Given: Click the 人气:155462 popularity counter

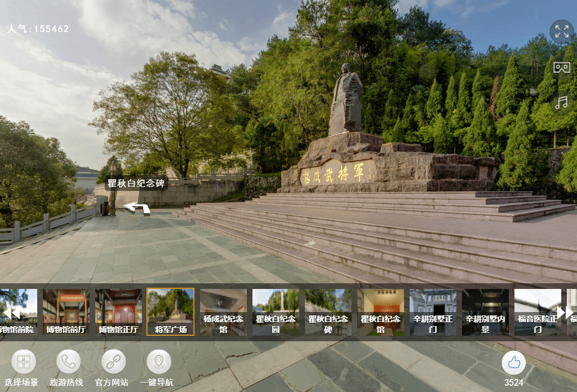Looking at the screenshot, I should (38, 29).
